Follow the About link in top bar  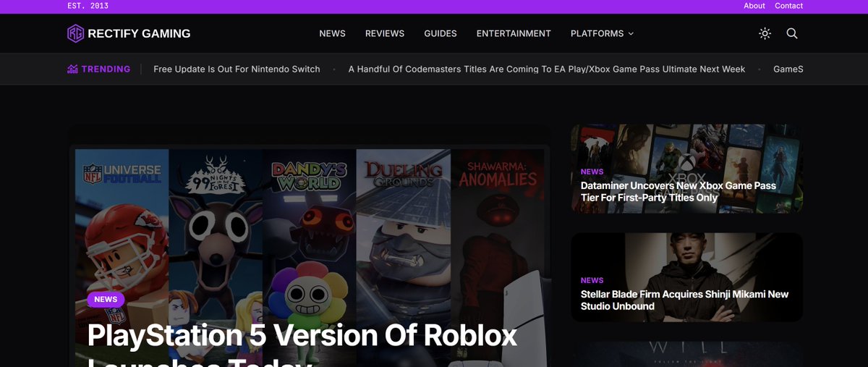tap(754, 6)
